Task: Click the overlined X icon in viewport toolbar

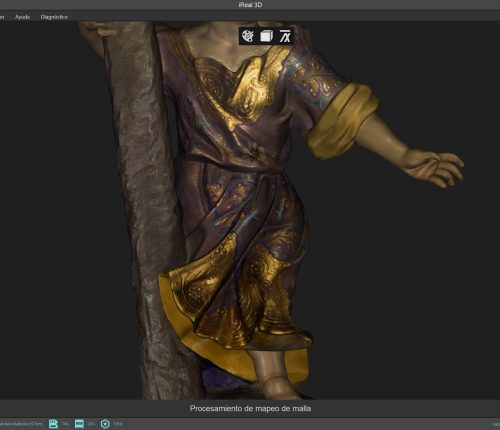Action: [285, 36]
